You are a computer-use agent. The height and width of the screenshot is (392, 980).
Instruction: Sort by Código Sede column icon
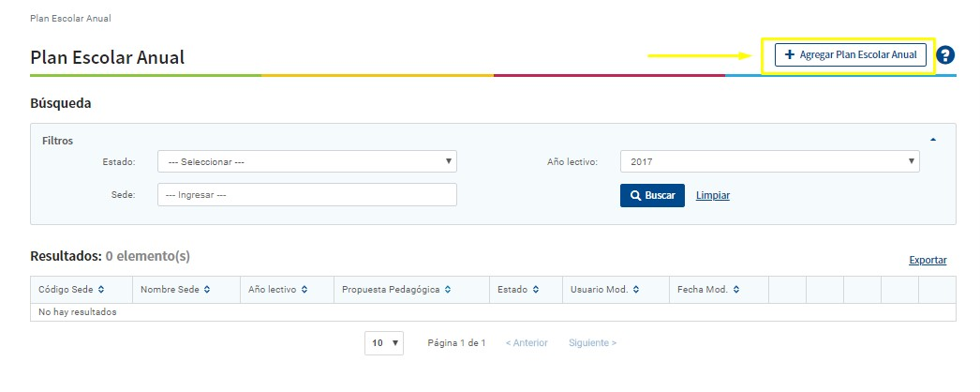101,290
